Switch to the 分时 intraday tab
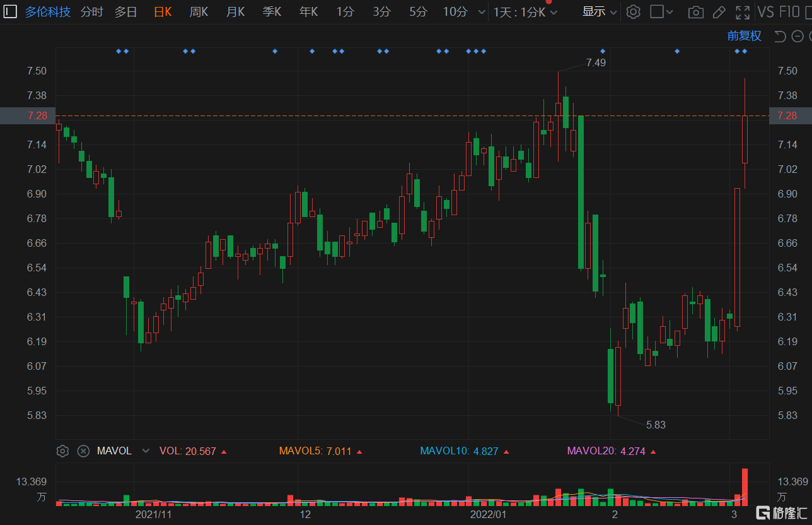This screenshot has width=812, height=525. [92, 11]
